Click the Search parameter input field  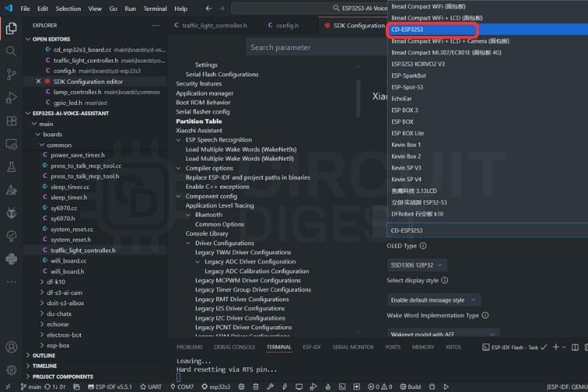pos(316,47)
